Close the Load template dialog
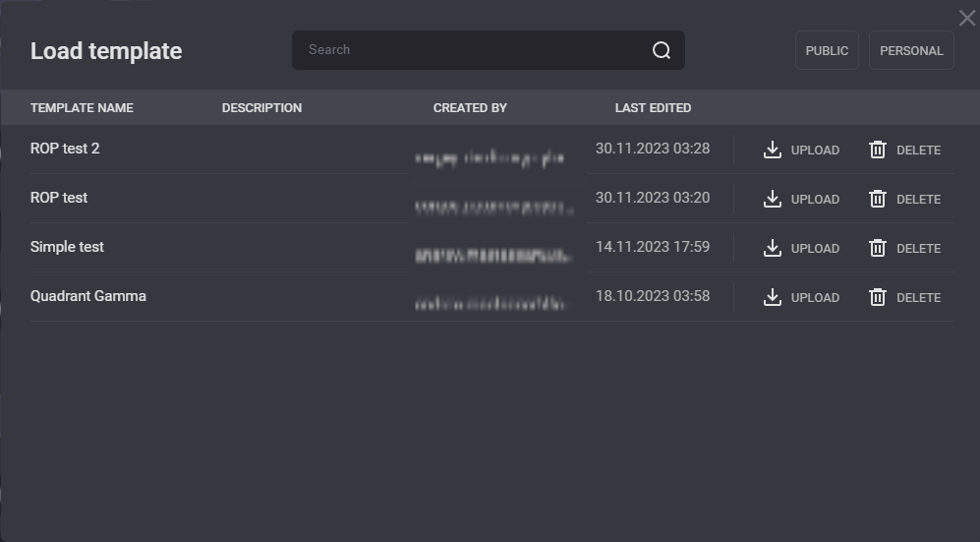Screen dimensions: 980x542 tap(966, 19)
